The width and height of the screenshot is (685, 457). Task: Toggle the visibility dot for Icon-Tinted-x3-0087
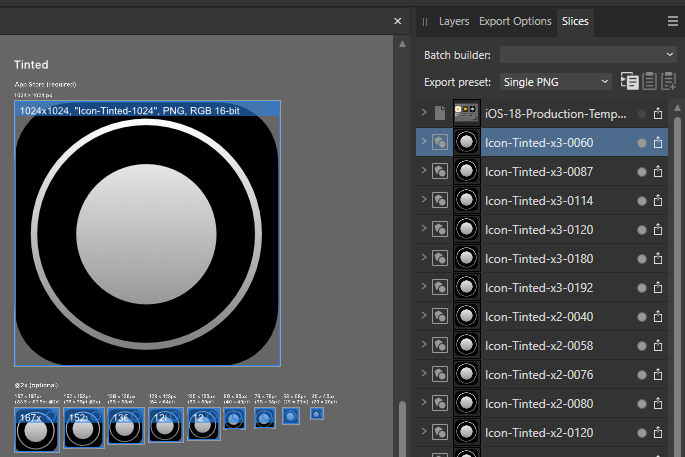(x=641, y=172)
